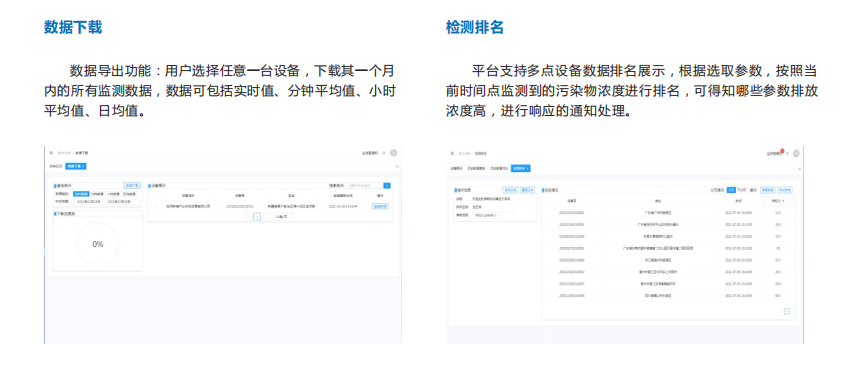The width and height of the screenshot is (855, 385).
Task: Select the radio button in the device row
Action: coord(155,207)
